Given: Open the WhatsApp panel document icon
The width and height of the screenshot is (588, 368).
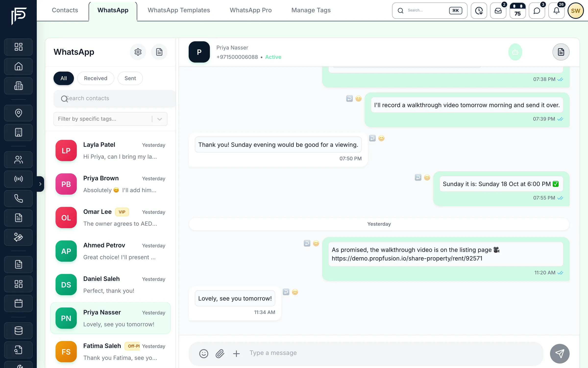Looking at the screenshot, I should (159, 52).
